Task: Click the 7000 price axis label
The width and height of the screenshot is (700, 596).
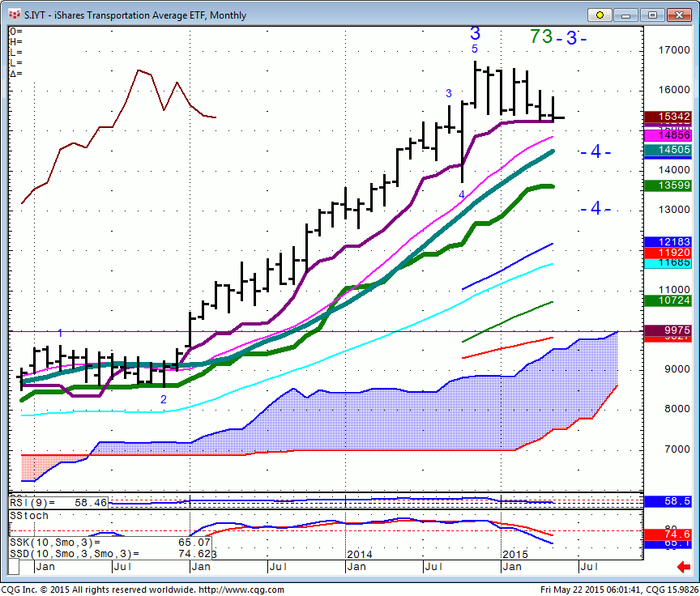Action: coord(677,449)
